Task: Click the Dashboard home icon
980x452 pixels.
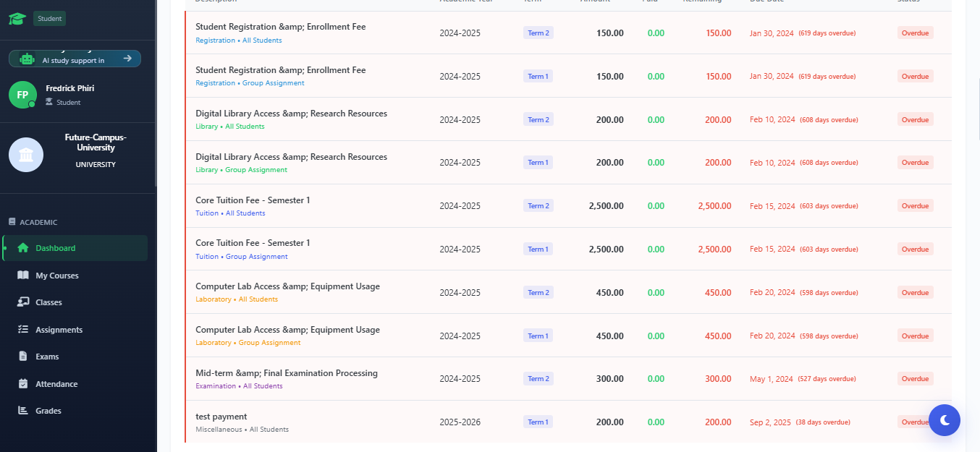Action: 23,248
